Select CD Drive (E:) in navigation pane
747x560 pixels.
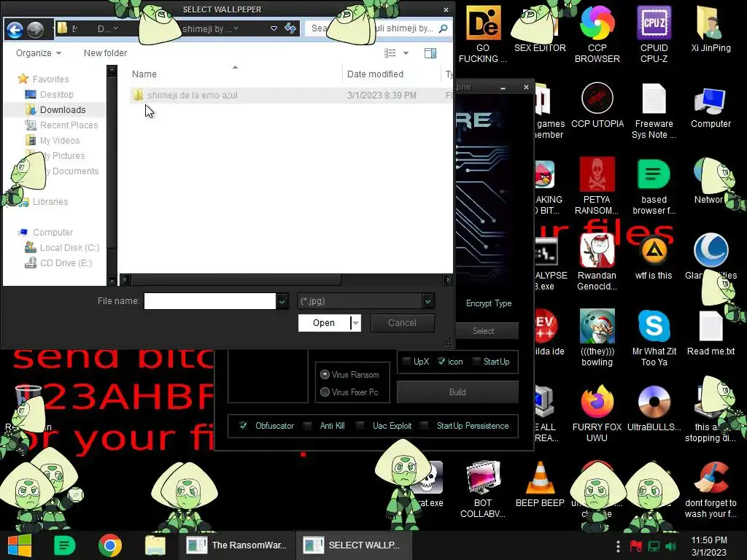click(x=66, y=262)
